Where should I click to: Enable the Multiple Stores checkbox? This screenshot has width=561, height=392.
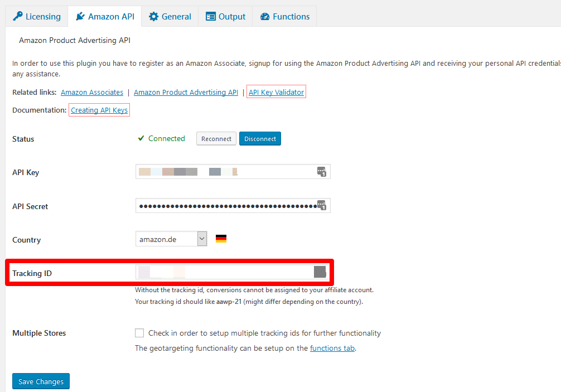click(139, 333)
